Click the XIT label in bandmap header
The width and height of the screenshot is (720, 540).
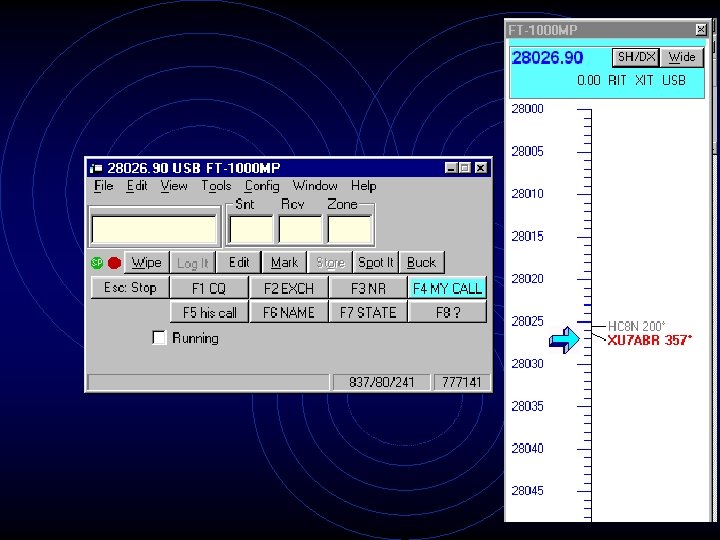pyautogui.click(x=644, y=80)
